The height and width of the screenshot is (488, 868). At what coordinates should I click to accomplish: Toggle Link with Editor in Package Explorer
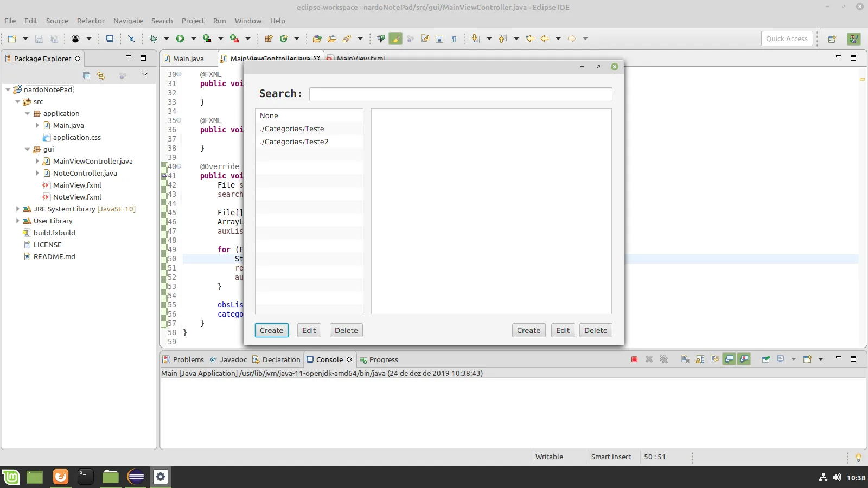(101, 75)
